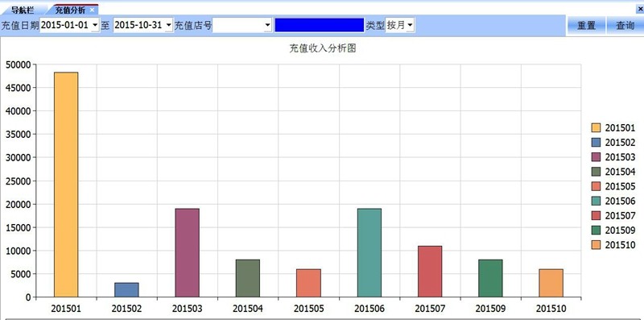Select the 201506 teal bar
Viewport: 644px width, 320px height.
[x=369, y=252]
